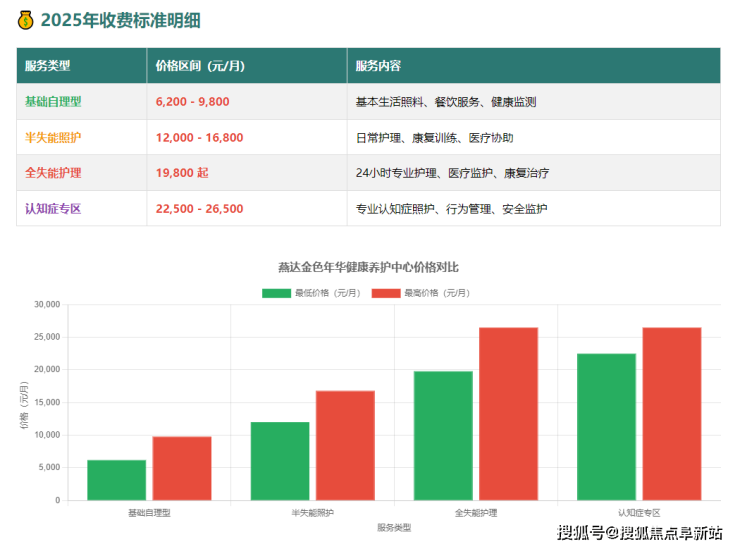
Task: Toggle the green 最低价格 legend swatch
Action: point(277,293)
